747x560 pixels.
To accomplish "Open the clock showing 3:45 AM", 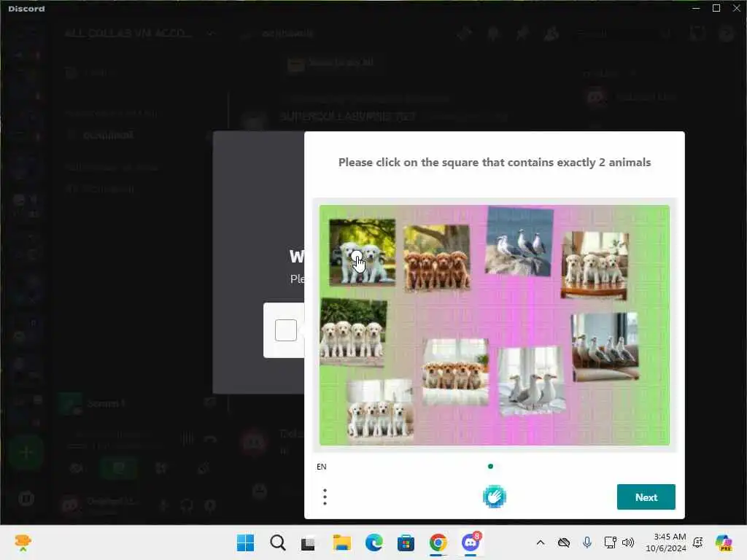I will (666, 542).
